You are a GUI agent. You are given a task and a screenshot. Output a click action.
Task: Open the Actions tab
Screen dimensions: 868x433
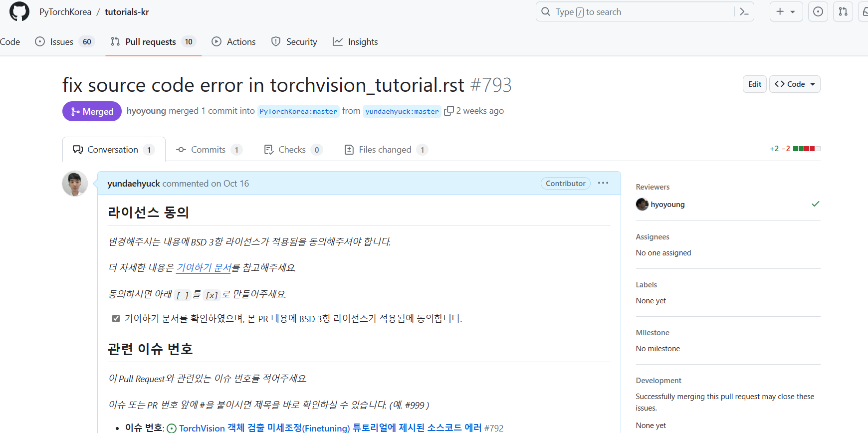[x=233, y=42]
